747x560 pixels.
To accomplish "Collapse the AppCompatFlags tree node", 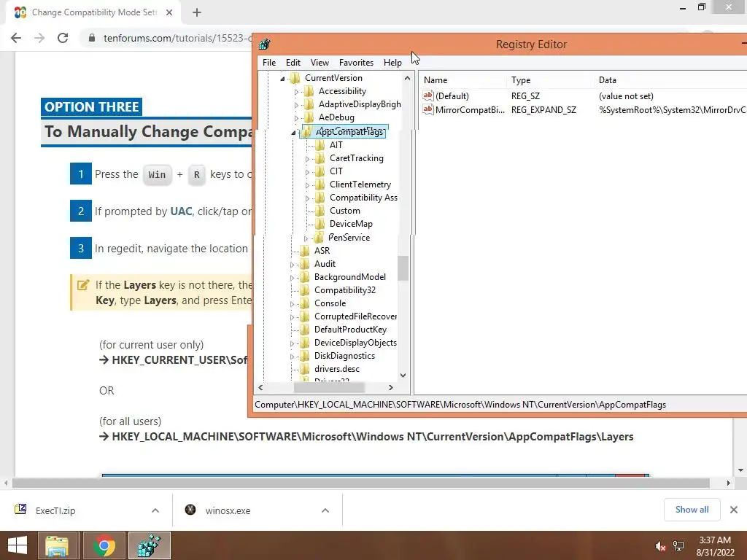I will (293, 133).
